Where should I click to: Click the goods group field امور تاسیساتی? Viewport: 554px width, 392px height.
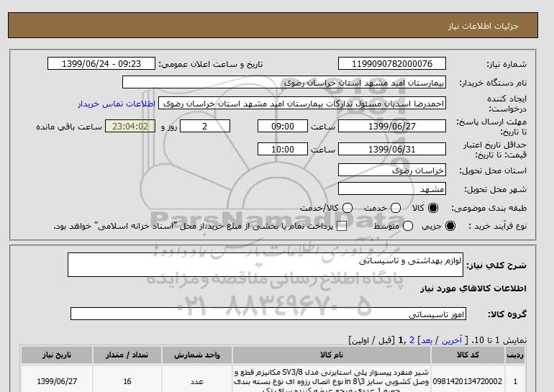[x=268, y=314]
